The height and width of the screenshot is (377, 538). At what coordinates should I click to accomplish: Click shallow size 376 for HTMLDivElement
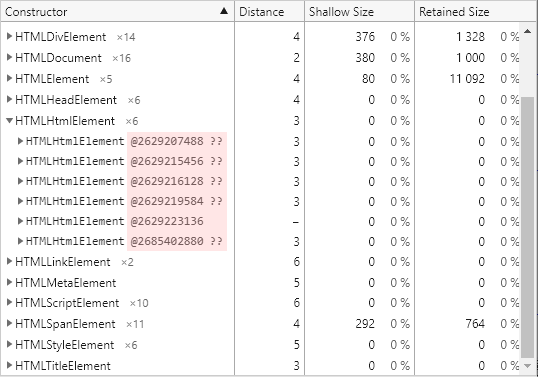tap(365, 37)
